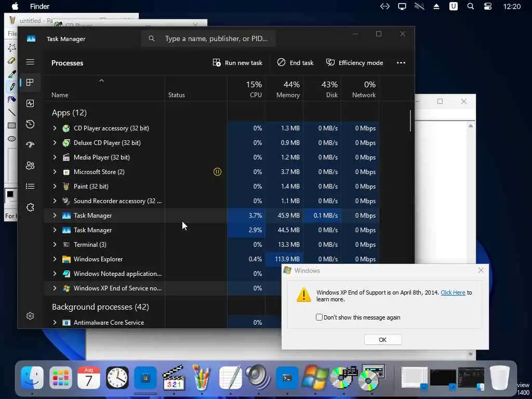Open Sound Recorder speaker dock icon

pos(259,378)
